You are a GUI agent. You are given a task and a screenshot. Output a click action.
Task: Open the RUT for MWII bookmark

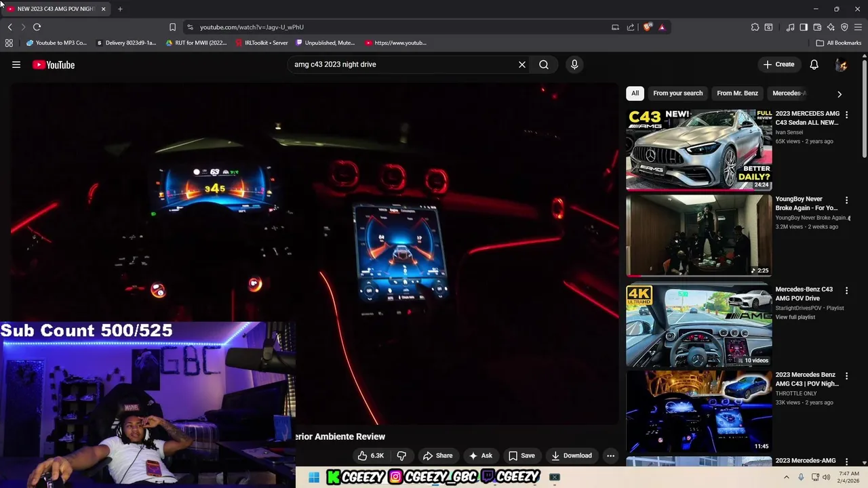tap(197, 43)
